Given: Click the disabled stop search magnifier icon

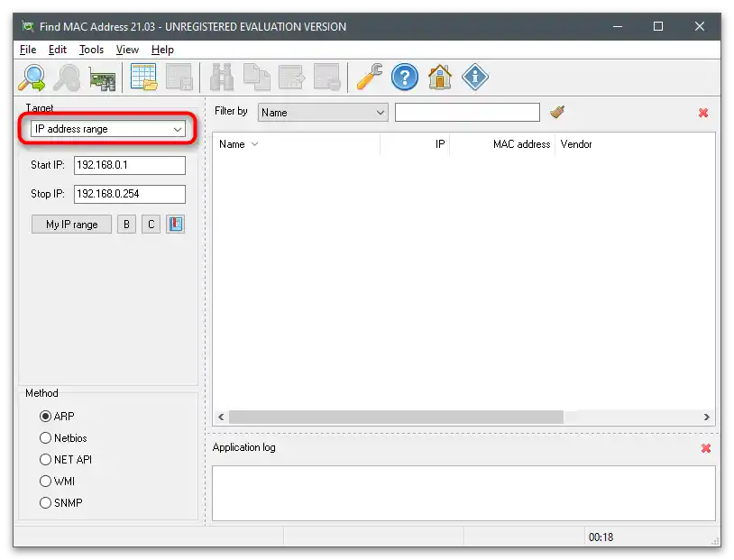Looking at the screenshot, I should [67, 78].
